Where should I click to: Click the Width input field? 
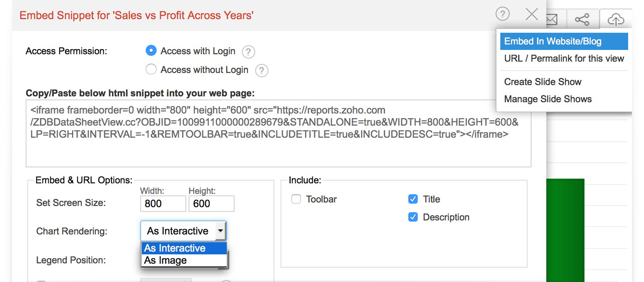pos(163,204)
